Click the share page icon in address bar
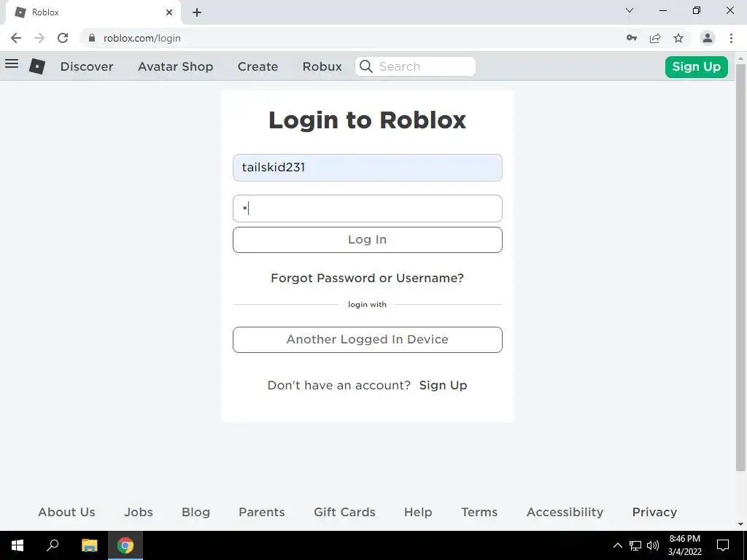This screenshot has height=560, width=747. pyautogui.click(x=655, y=38)
